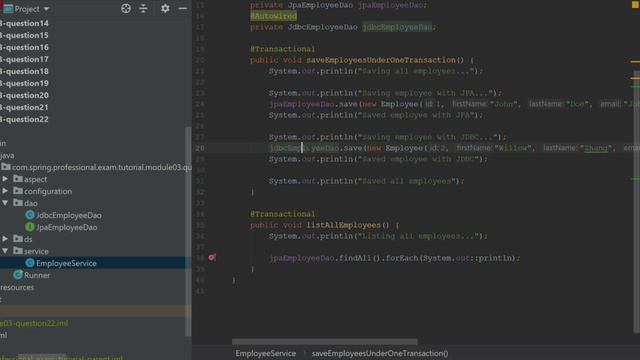
Task: Select the question17 module
Action: (x=24, y=59)
